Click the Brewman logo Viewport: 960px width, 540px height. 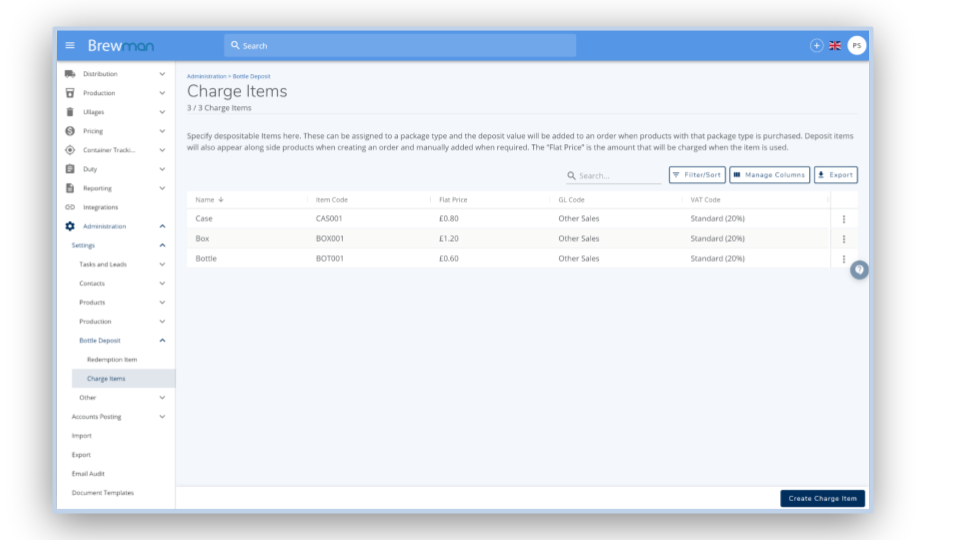click(121, 45)
